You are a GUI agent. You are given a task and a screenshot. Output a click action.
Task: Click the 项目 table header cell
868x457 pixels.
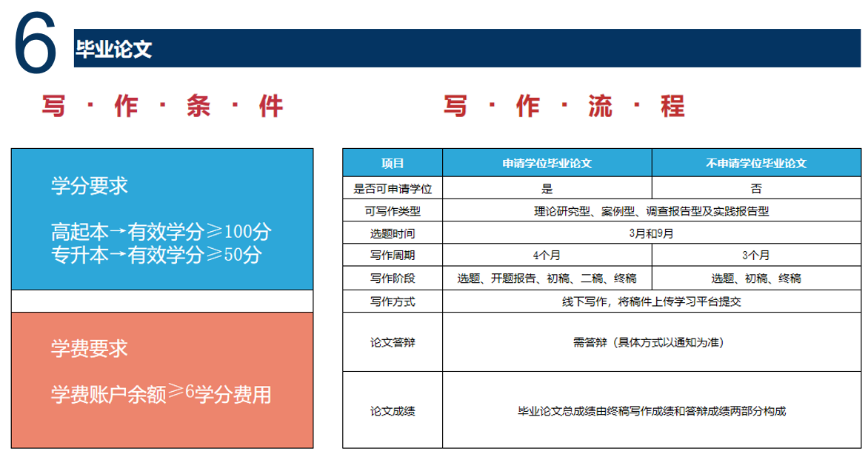pos(393,163)
